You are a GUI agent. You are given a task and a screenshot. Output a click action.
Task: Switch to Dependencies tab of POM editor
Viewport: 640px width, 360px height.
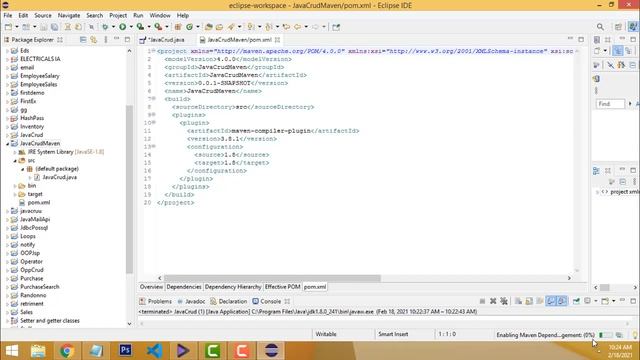[184, 287]
